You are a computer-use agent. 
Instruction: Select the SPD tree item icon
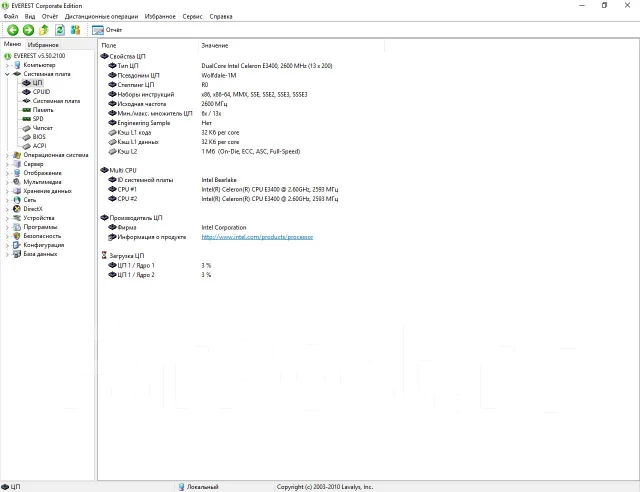(26, 119)
